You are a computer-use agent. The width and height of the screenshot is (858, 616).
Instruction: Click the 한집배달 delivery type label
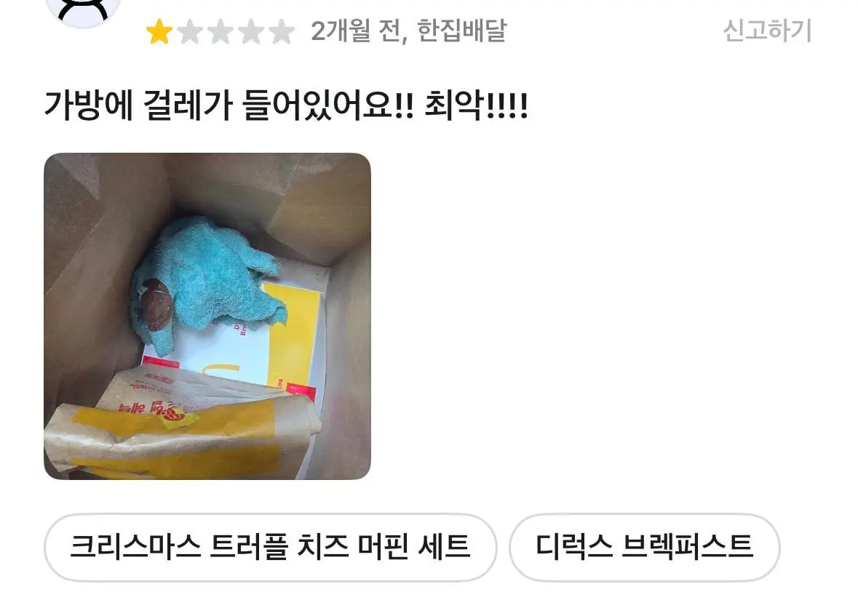click(462, 31)
